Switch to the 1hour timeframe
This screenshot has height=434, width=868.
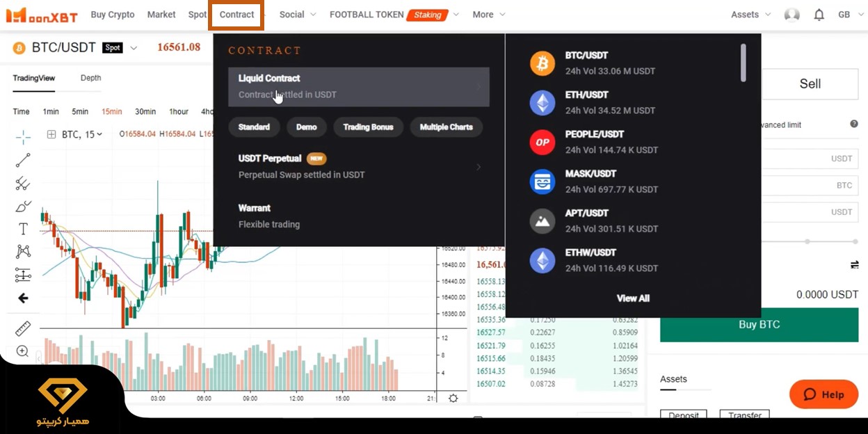click(178, 111)
